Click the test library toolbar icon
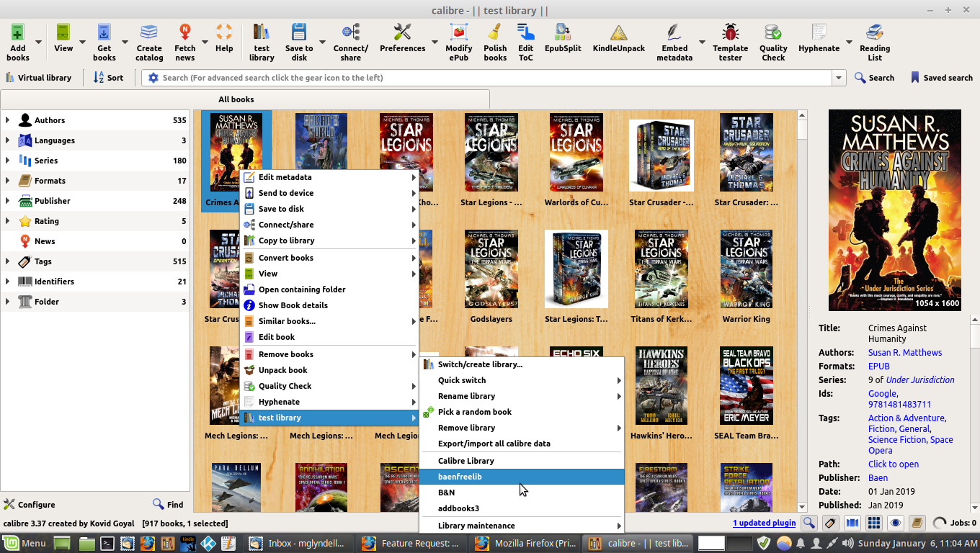Viewport: 980px width, 553px height. [x=262, y=42]
